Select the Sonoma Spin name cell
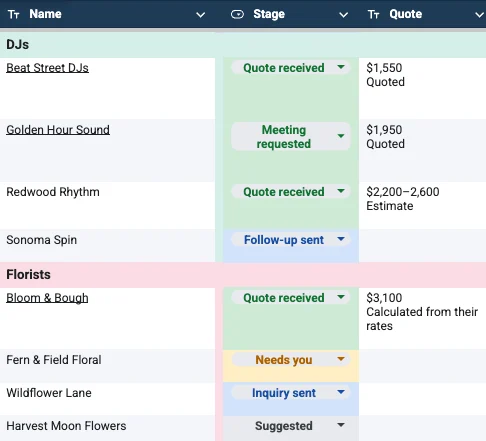The image size is (486, 441). pyautogui.click(x=107, y=246)
